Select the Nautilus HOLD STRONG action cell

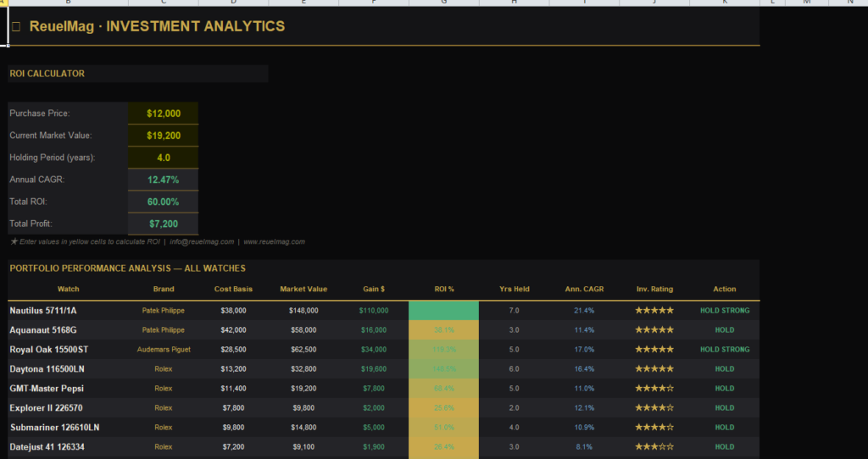tap(725, 311)
